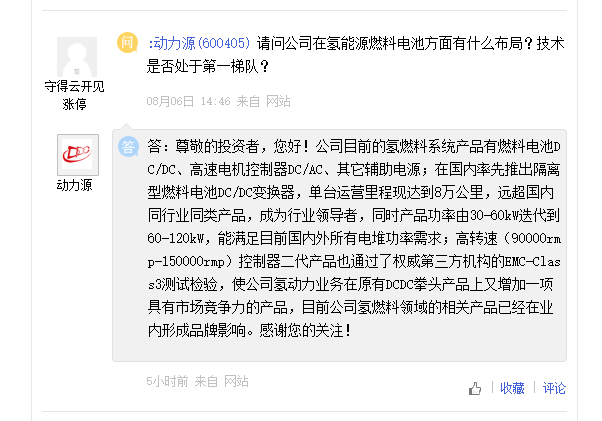Click the 评论 comment link
The image size is (602, 421).
553,389
